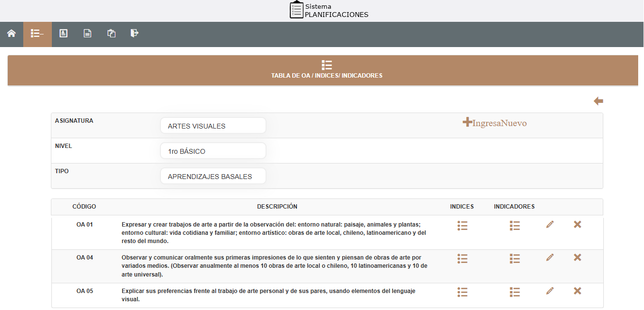644x310 pixels.
Task: Open the document page nav icon
Action: pos(87,33)
